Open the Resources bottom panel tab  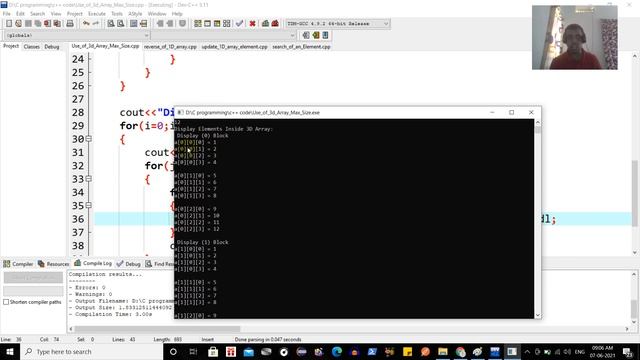pyautogui.click(x=53, y=264)
